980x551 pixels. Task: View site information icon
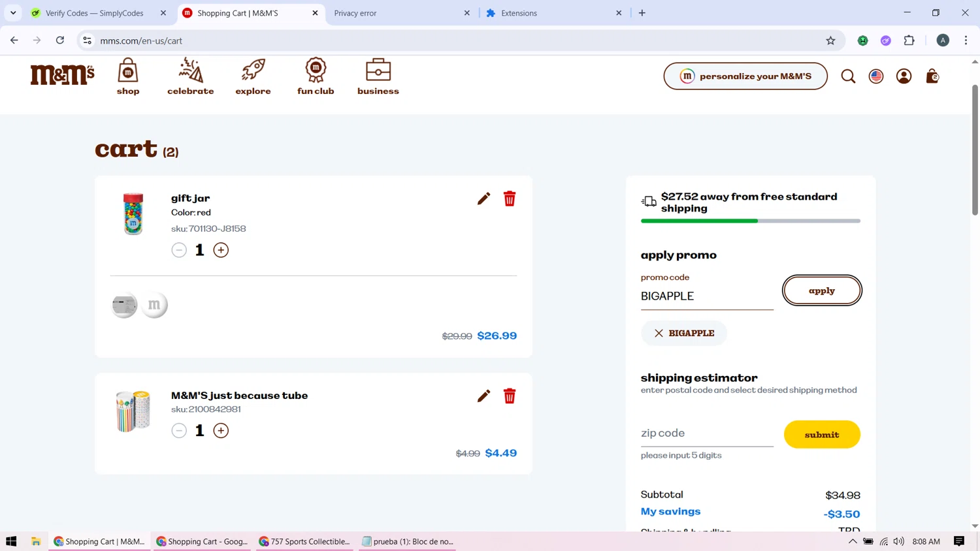87,40
